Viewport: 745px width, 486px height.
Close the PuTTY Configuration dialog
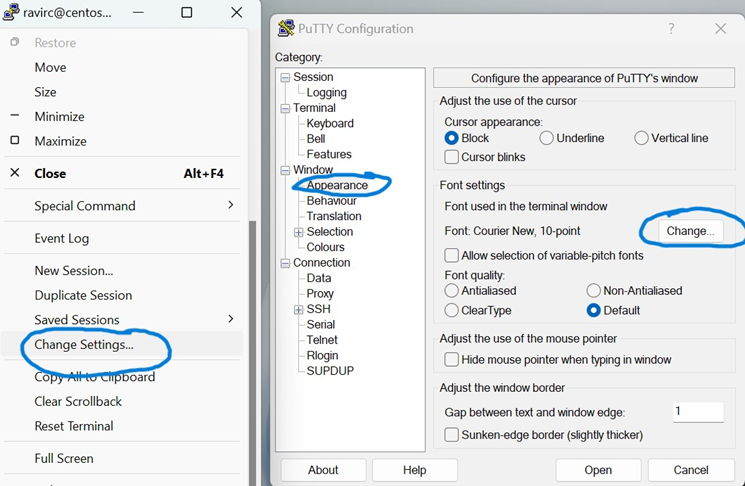coord(720,29)
